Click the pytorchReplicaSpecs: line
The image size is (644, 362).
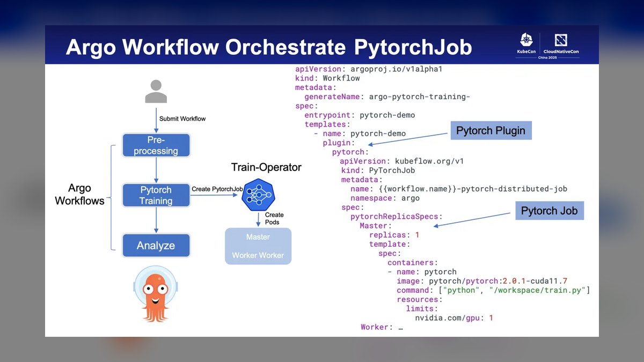(397, 216)
